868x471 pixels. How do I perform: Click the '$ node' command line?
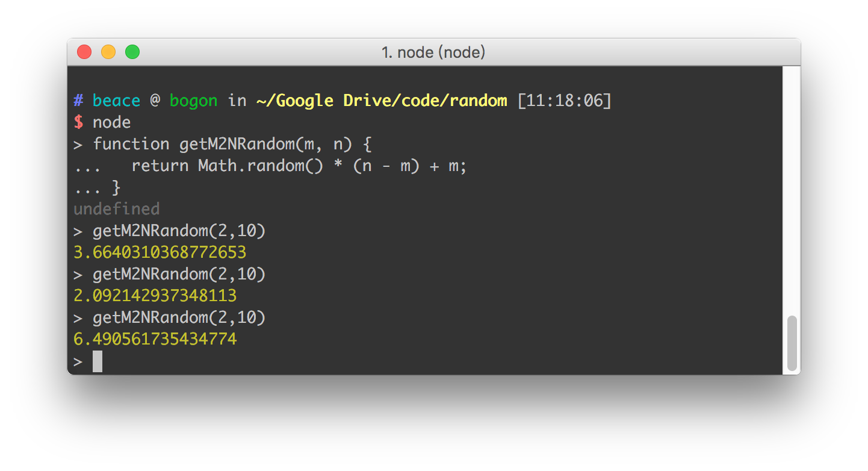click(x=102, y=122)
